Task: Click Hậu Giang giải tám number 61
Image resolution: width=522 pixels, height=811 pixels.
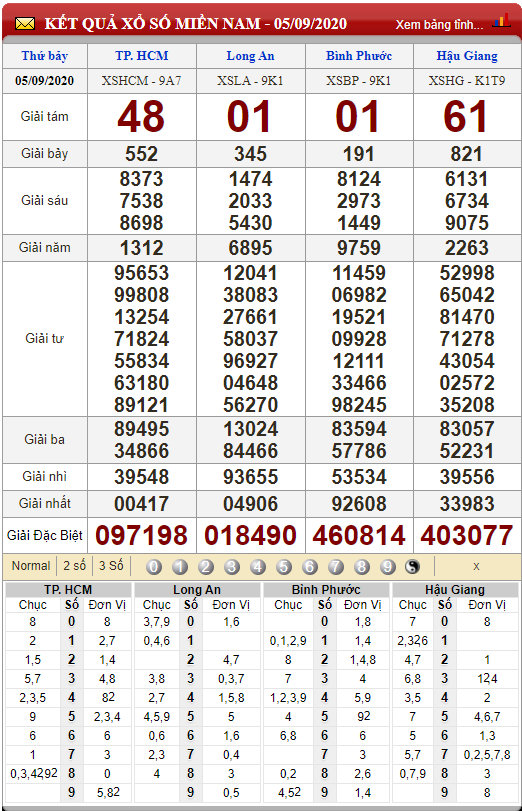Action: click(x=466, y=117)
